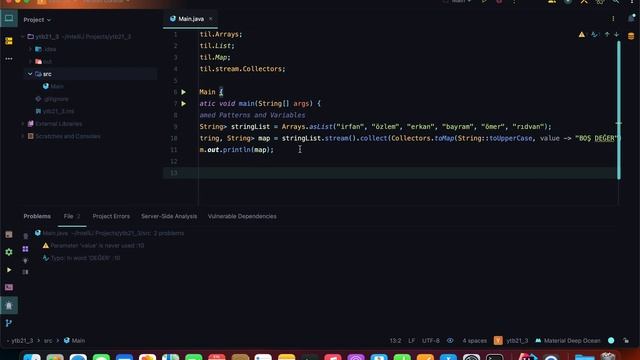
Task: Click ytb21_3 project widget in status bar
Action: click(511, 340)
